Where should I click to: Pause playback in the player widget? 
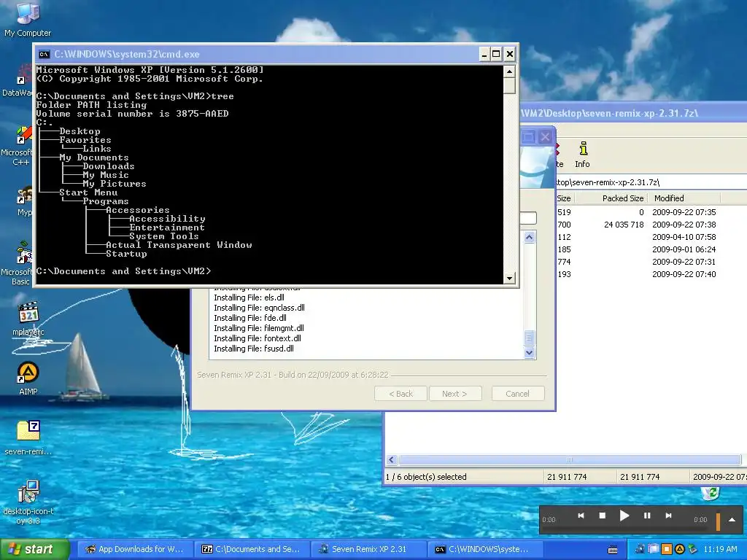coord(647,516)
